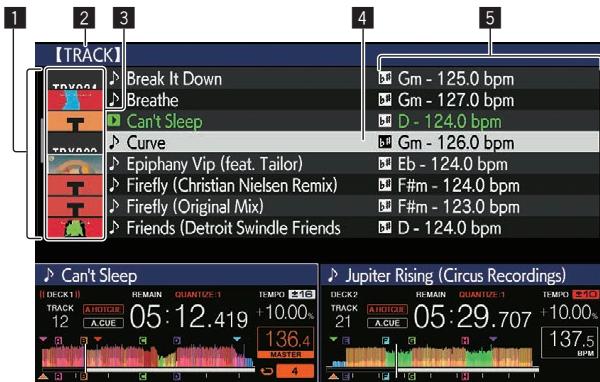Select the TRACK category header

pyautogui.click(x=88, y=55)
